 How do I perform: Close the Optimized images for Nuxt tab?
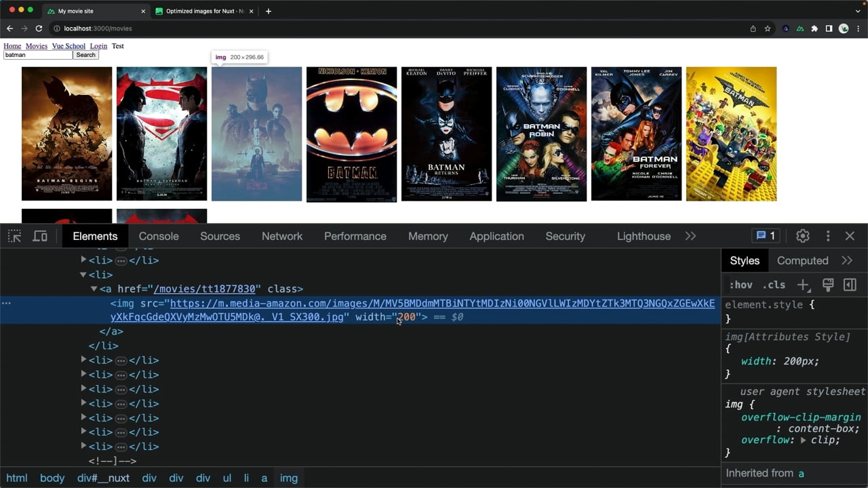(251, 11)
